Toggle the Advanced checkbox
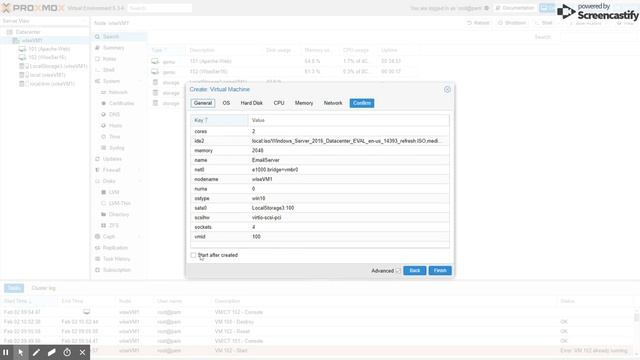640x360 pixels. coord(398,271)
